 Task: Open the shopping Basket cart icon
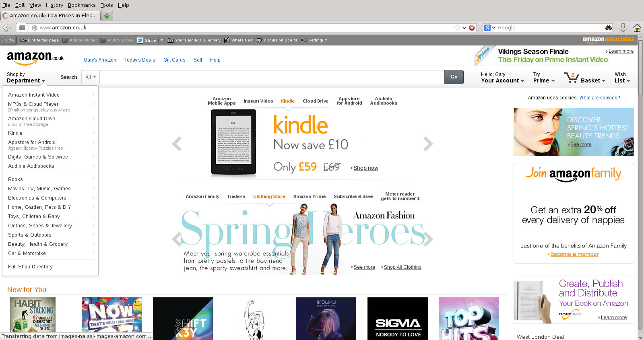coord(571,77)
